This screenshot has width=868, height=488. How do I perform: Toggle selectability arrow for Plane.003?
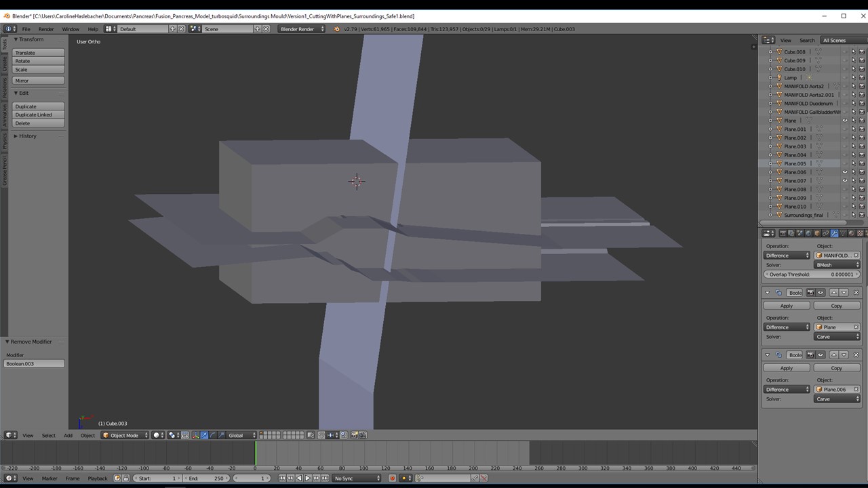click(853, 146)
